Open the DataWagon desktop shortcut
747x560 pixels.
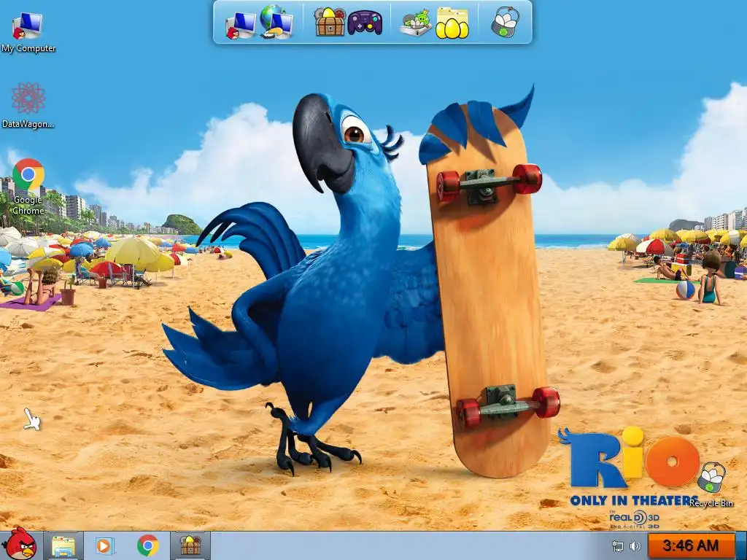coord(28,98)
